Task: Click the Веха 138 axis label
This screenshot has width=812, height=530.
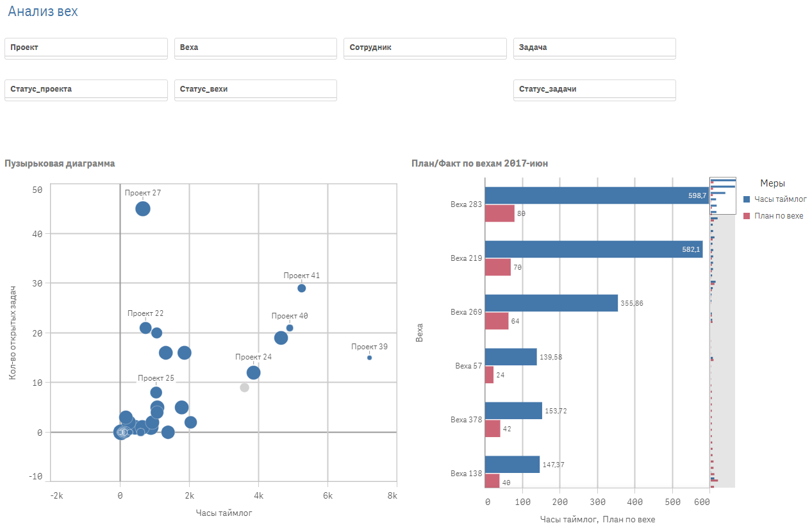Action: click(465, 474)
